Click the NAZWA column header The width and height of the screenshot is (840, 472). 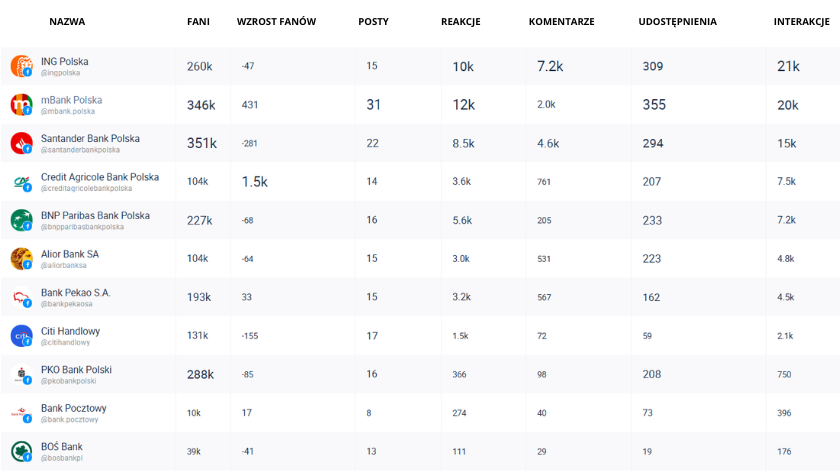click(x=67, y=21)
